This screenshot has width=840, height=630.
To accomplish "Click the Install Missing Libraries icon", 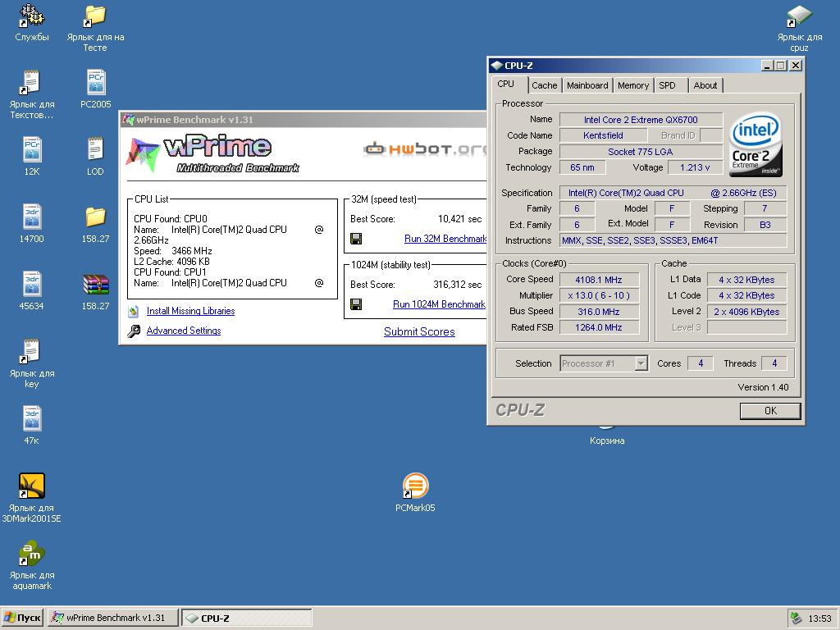I will coord(134,311).
